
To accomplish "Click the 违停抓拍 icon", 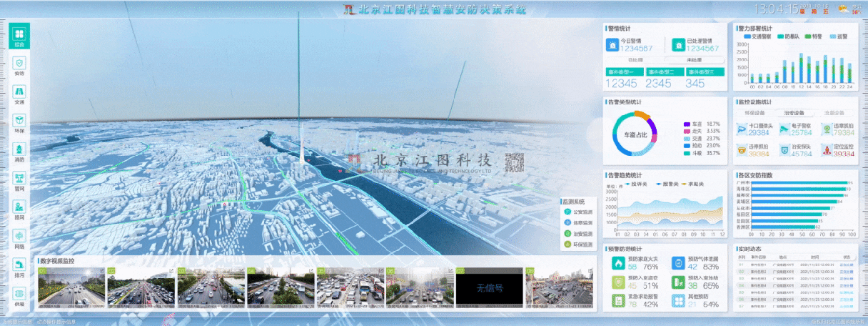I will (x=742, y=149).
